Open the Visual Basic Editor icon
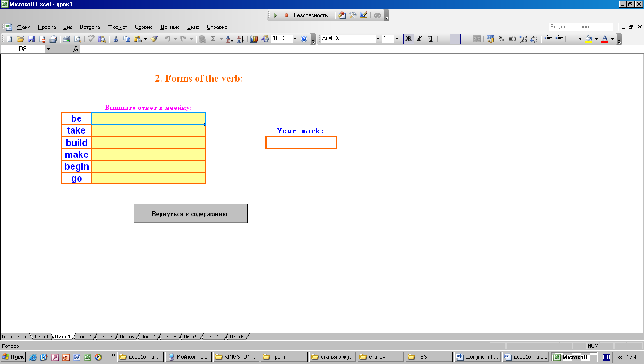Viewport: 644px width, 364px height. (x=342, y=15)
